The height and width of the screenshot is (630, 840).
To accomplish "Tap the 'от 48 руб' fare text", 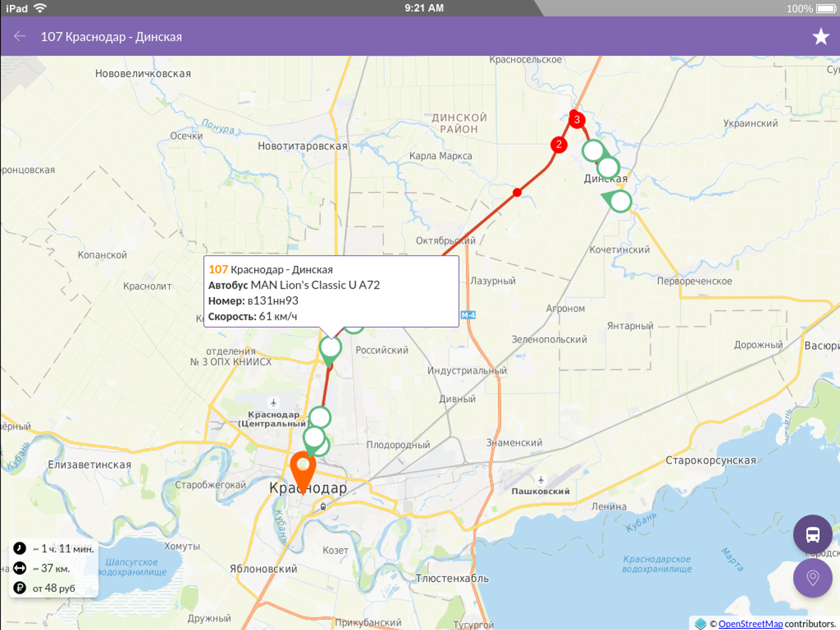I will tap(54, 588).
